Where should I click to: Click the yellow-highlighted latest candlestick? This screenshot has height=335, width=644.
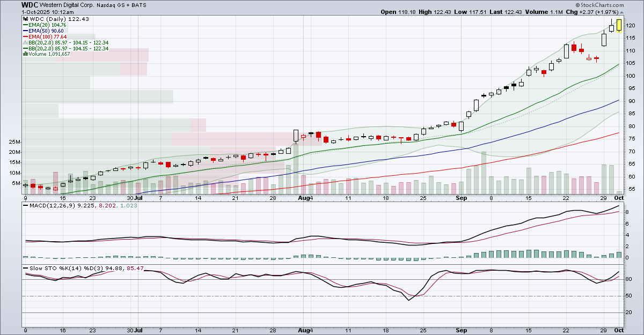coord(619,25)
